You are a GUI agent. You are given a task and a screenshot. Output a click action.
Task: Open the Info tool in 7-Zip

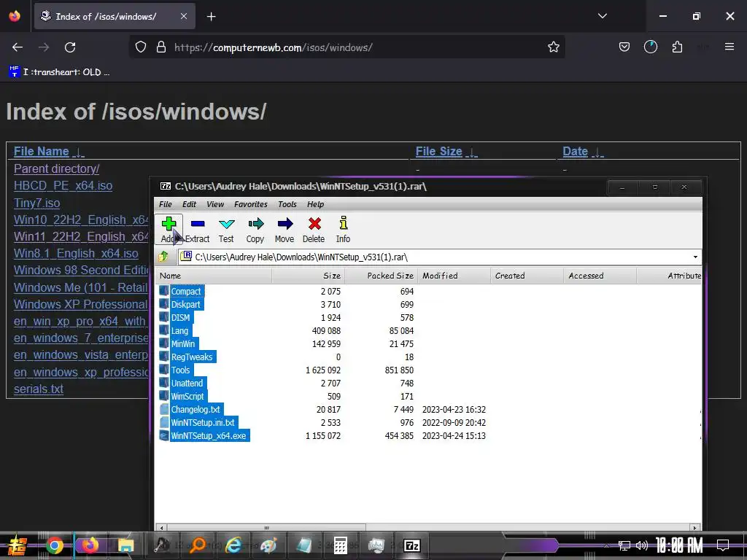[x=343, y=229]
